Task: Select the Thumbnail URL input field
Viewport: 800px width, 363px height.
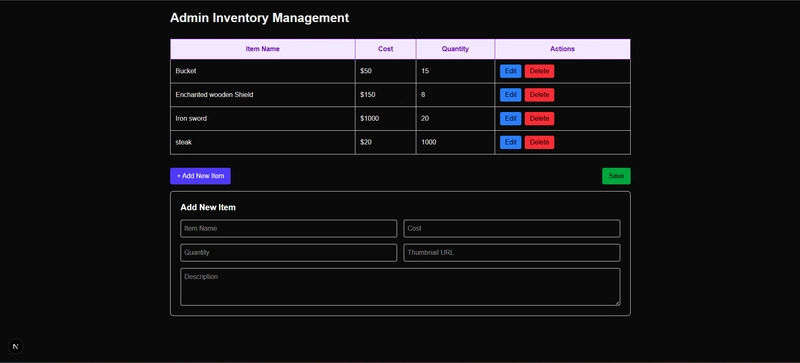Action: click(512, 252)
